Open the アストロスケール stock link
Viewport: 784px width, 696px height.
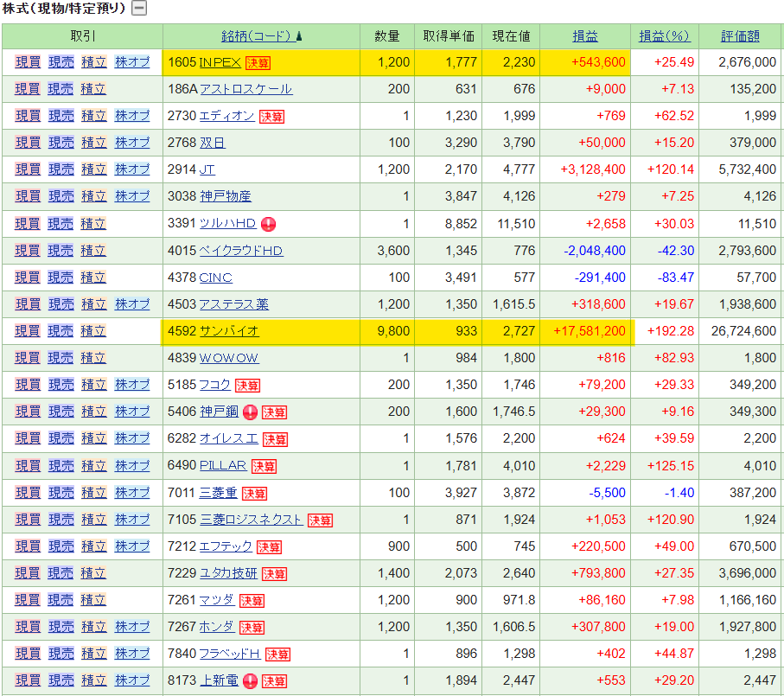(246, 89)
